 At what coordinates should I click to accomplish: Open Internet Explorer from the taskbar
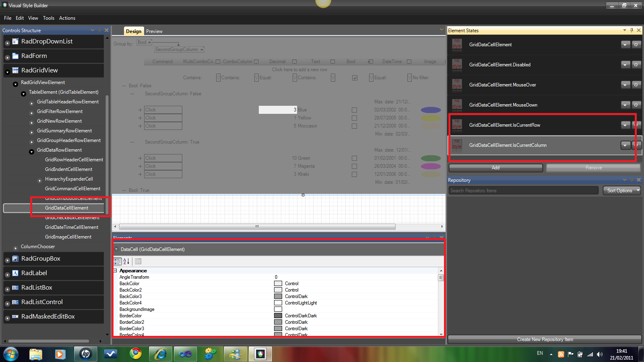point(161,354)
